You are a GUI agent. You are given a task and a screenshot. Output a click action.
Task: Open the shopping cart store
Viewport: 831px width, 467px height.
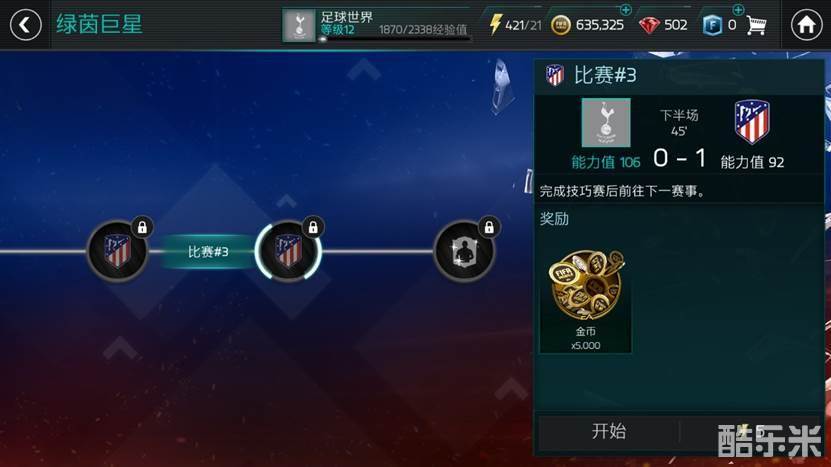tap(756, 25)
